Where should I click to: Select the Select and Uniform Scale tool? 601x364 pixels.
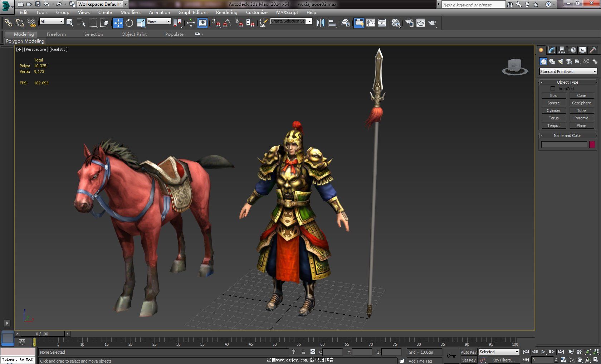(x=141, y=23)
